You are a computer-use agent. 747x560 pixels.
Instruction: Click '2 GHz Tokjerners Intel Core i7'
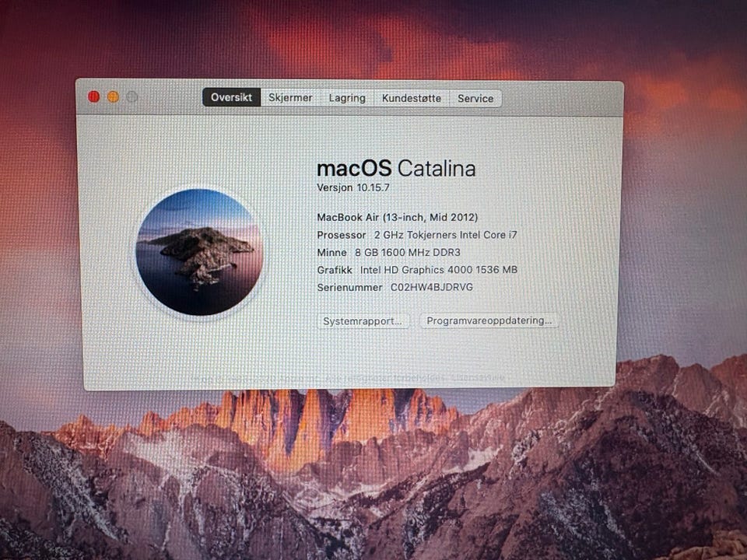(445, 235)
